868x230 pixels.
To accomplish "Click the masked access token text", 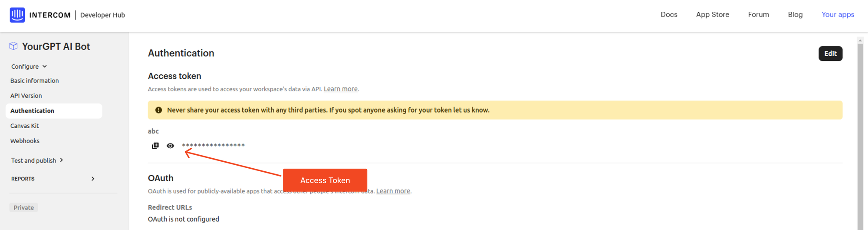I will (x=213, y=146).
